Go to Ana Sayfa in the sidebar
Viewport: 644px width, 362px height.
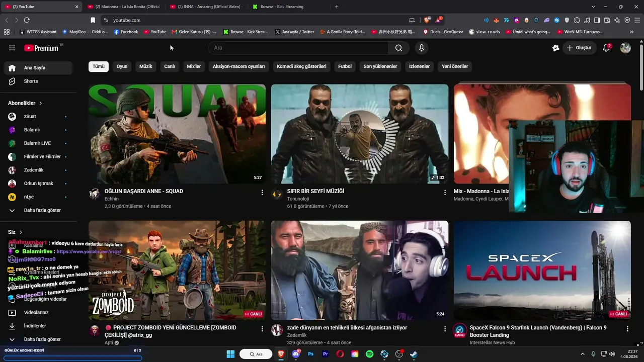tap(38, 68)
